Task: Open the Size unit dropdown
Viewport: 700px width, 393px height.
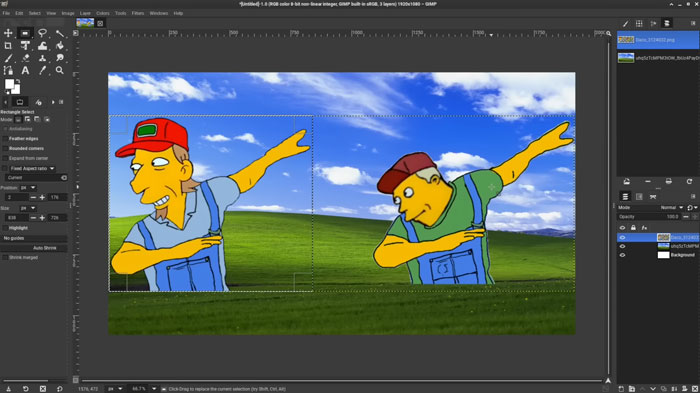Action: click(x=28, y=208)
